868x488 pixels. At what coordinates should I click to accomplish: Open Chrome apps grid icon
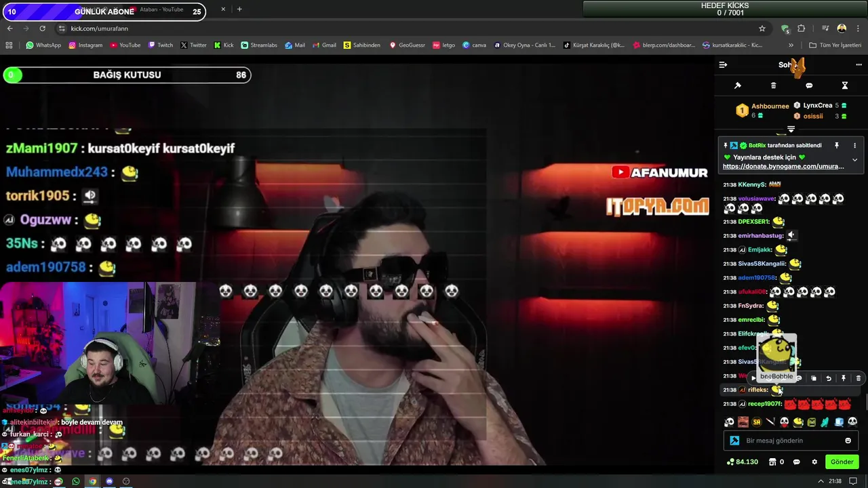[9, 45]
